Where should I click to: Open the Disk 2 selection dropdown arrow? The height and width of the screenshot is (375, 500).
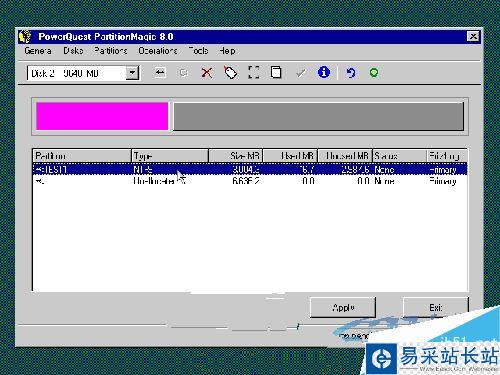pos(132,73)
